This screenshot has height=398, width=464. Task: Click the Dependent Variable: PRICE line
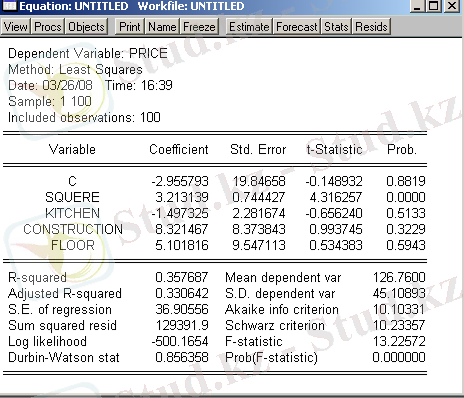pyautogui.click(x=88, y=53)
